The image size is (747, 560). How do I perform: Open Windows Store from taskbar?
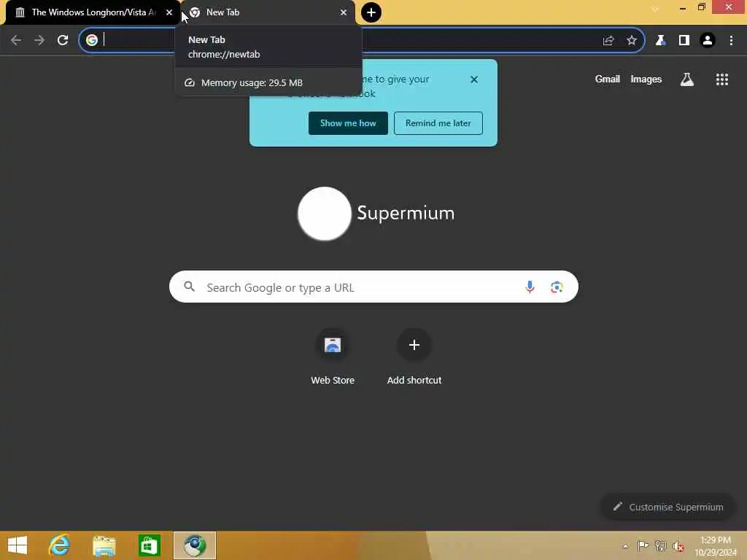tap(149, 545)
